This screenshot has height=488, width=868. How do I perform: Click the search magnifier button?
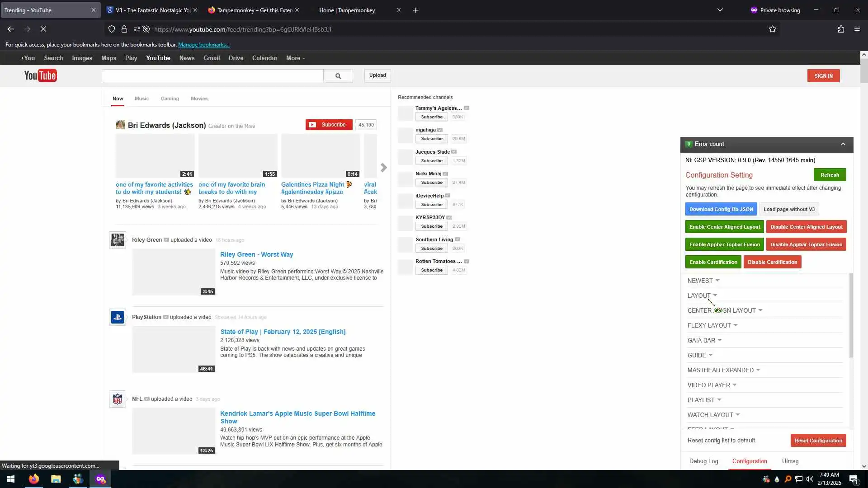[338, 76]
